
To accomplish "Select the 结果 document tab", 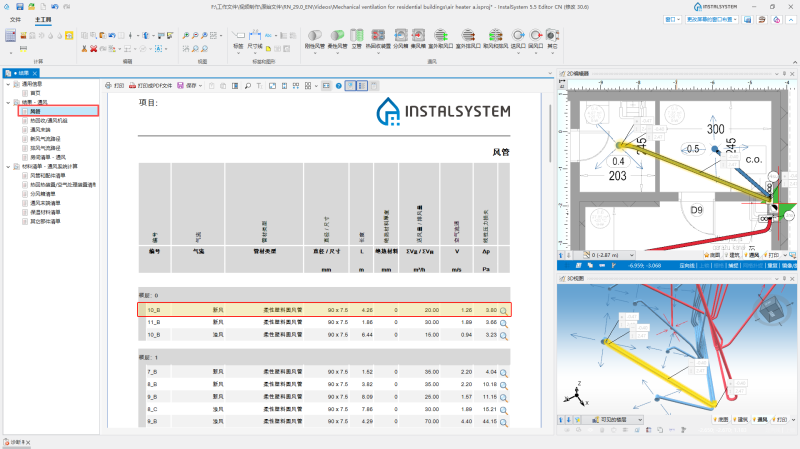I will click(20, 73).
